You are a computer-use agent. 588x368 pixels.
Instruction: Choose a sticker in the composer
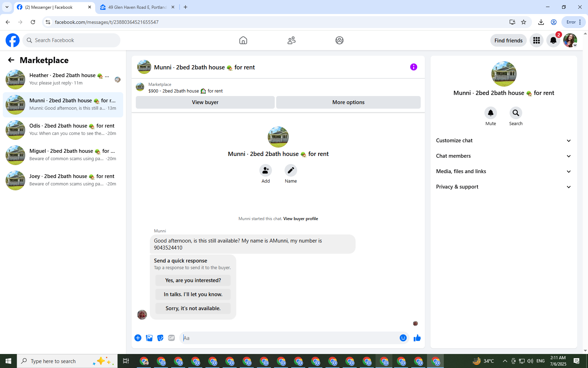coord(160,338)
